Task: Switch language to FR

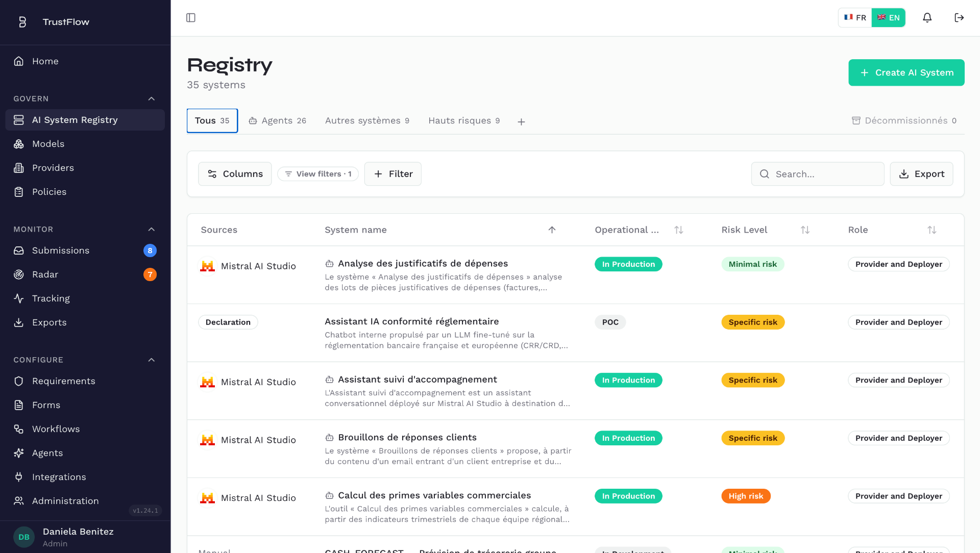Action: click(x=855, y=18)
